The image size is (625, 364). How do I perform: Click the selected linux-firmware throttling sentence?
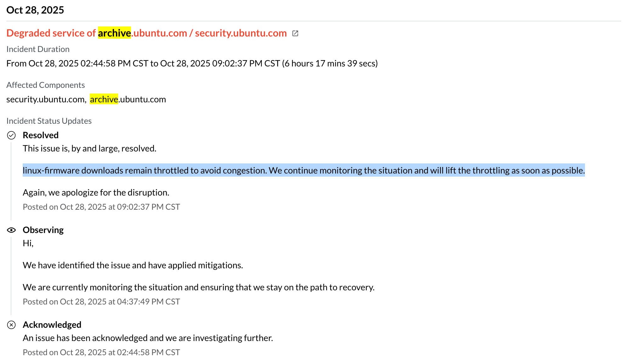pos(303,170)
